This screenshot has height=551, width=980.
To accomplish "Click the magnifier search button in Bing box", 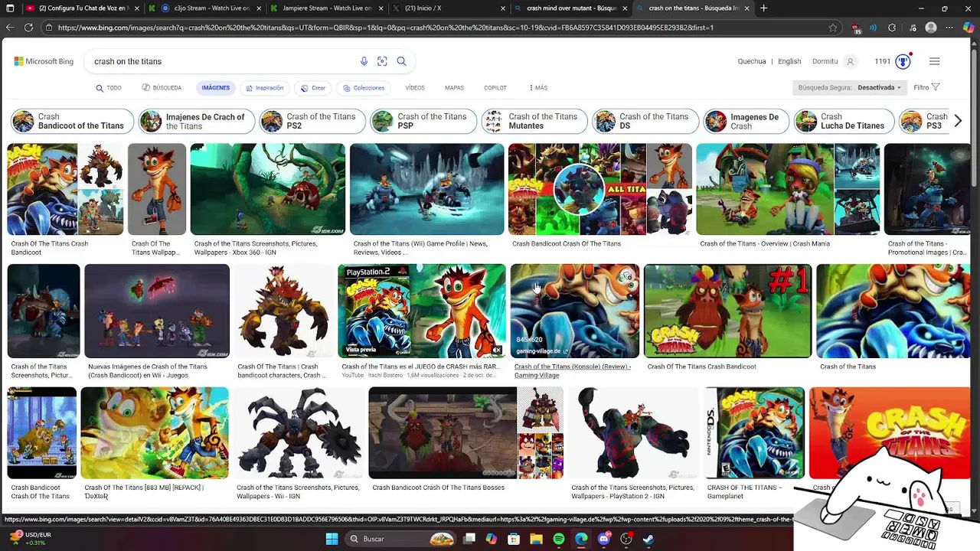I will click(401, 61).
